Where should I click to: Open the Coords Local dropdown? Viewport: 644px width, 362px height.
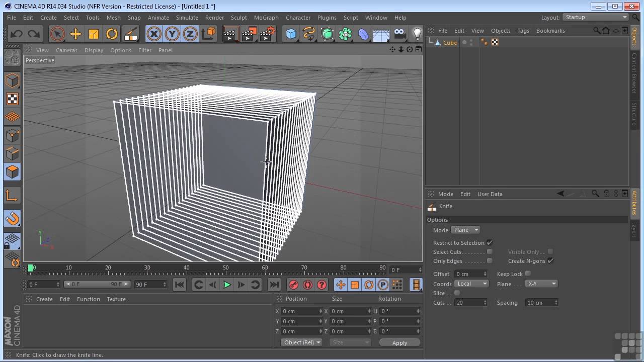coord(471,284)
